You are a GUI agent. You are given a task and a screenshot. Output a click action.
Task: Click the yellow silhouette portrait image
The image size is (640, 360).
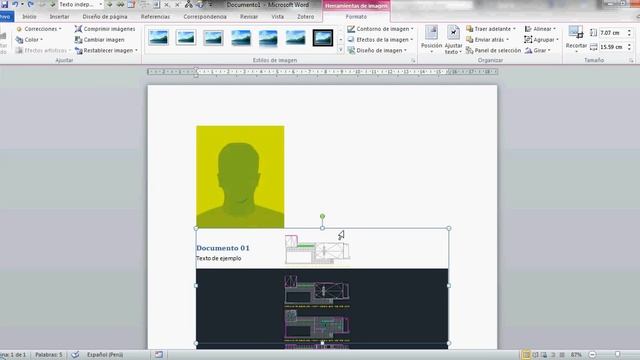click(240, 177)
